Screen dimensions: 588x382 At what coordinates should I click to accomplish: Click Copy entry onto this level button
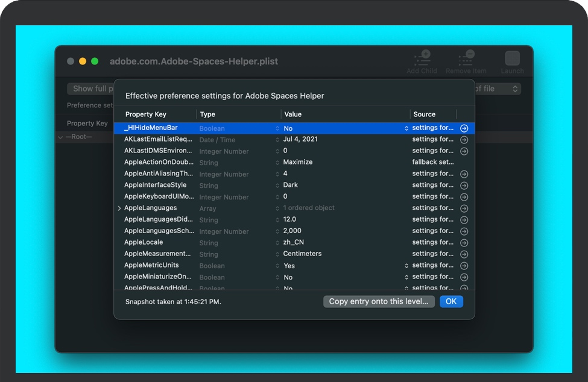[379, 301]
